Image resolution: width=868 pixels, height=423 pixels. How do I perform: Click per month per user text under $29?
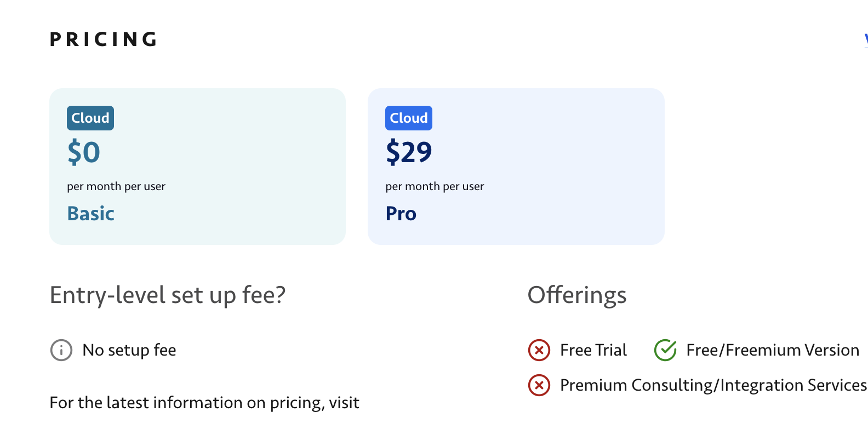435,186
